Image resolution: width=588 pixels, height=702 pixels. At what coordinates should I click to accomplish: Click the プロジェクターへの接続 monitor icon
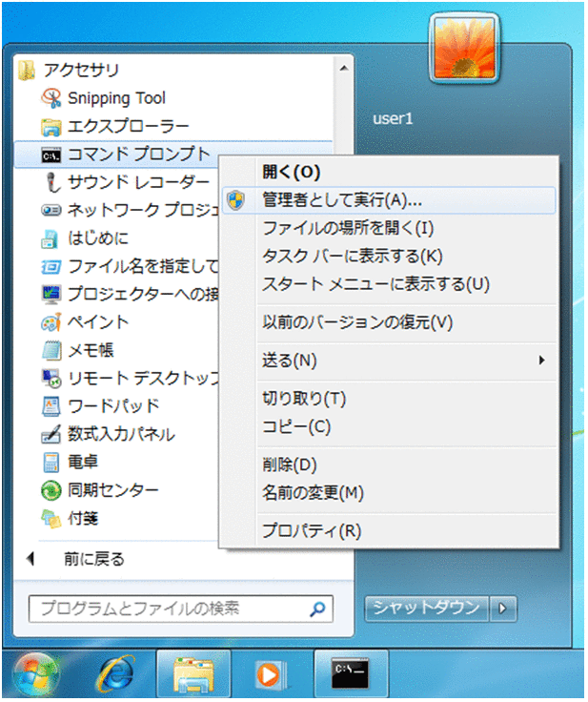[x=51, y=294]
